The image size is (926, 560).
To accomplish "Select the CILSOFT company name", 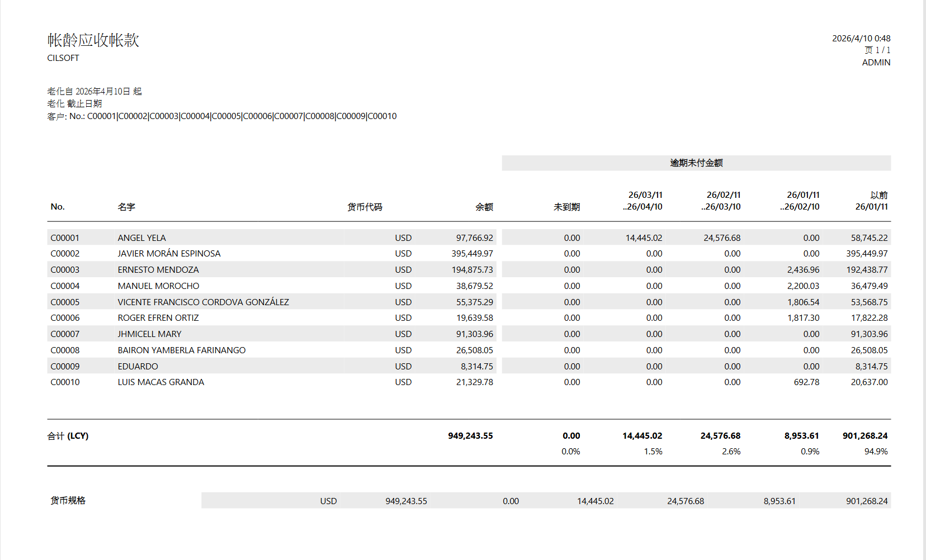I will coord(63,58).
